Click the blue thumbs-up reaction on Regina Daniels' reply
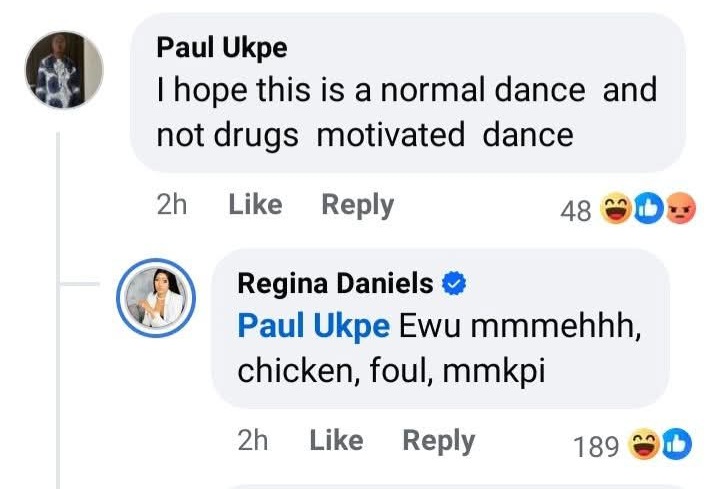The image size is (720, 489). tap(675, 445)
